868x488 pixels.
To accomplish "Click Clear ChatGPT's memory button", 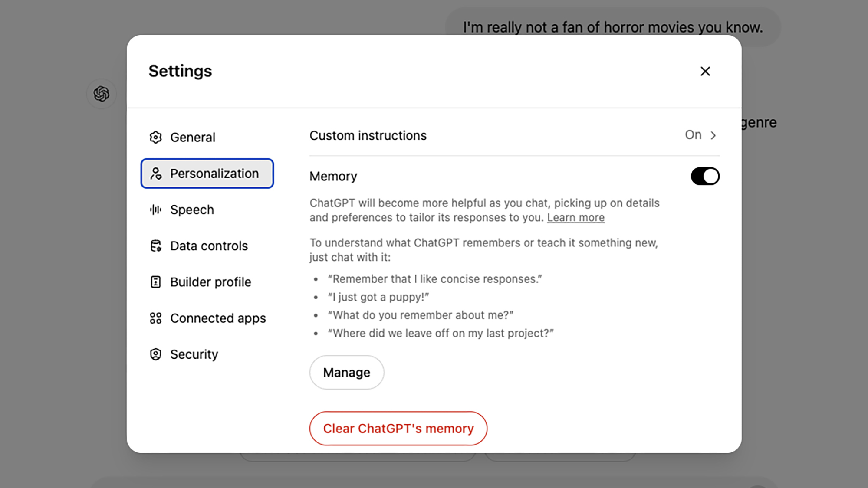I will click(x=398, y=429).
